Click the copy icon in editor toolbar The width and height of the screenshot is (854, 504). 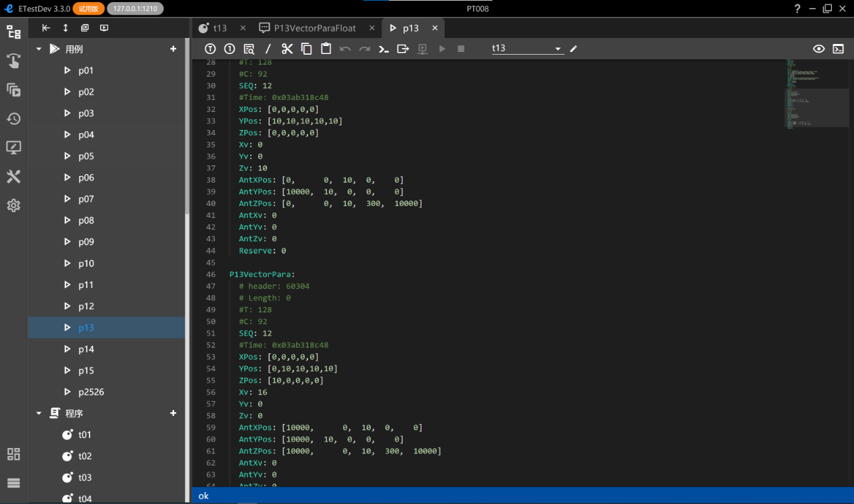click(306, 49)
